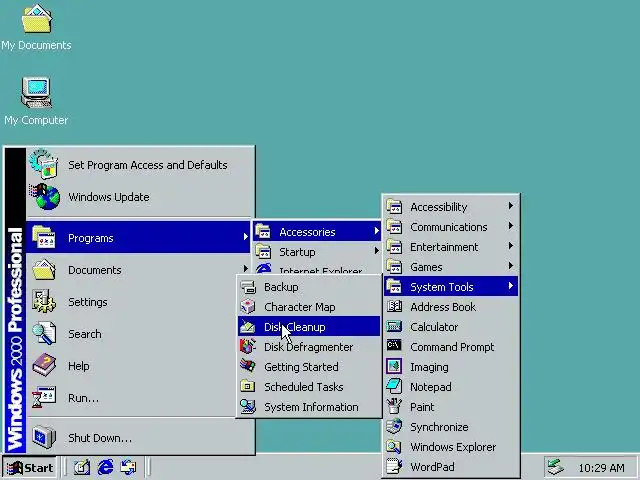
Task: Click the Start button
Action: point(29,467)
